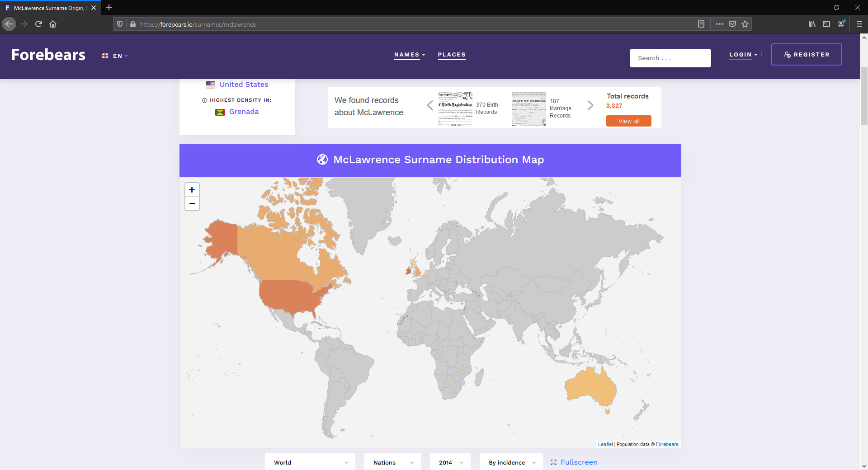The height and width of the screenshot is (470, 868).
Task: Show next records in the carousel
Action: [590, 105]
